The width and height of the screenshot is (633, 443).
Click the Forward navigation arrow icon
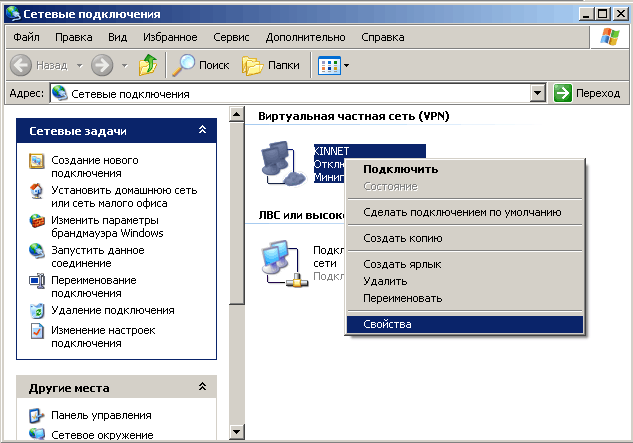pos(102,65)
